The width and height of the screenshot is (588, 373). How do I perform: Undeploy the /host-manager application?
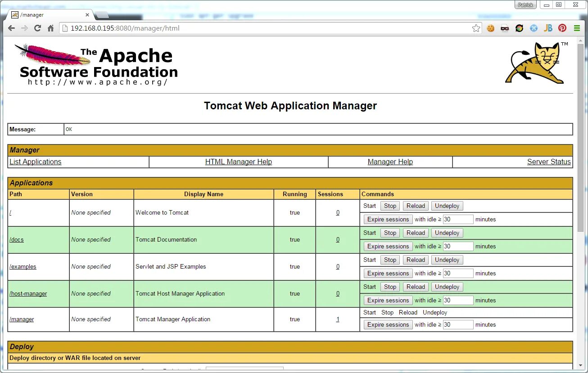pos(447,287)
